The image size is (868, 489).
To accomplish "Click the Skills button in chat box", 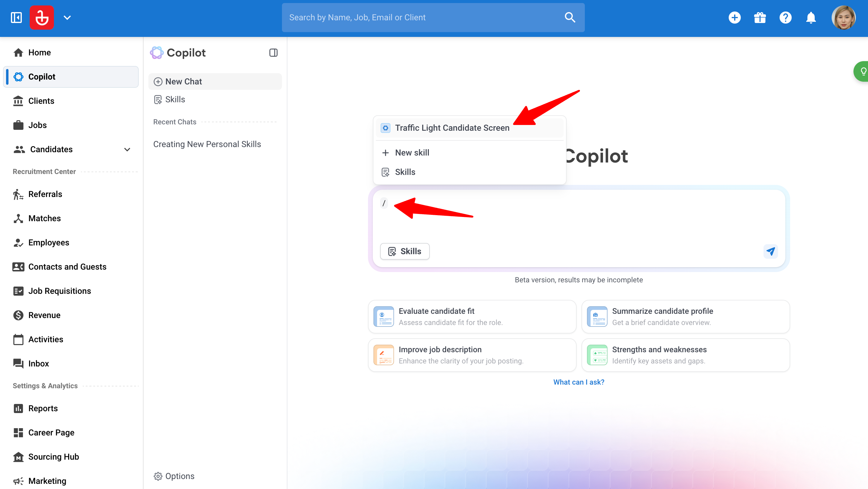I will click(x=405, y=251).
